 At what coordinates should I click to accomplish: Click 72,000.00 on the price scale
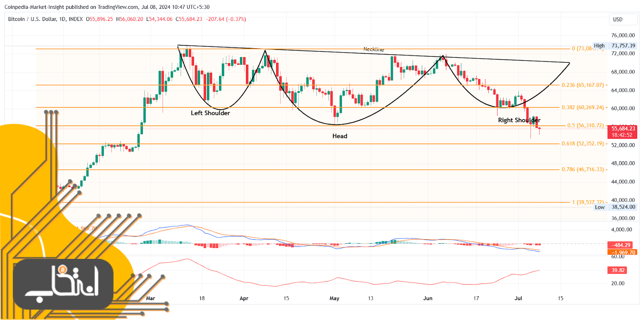[623, 53]
